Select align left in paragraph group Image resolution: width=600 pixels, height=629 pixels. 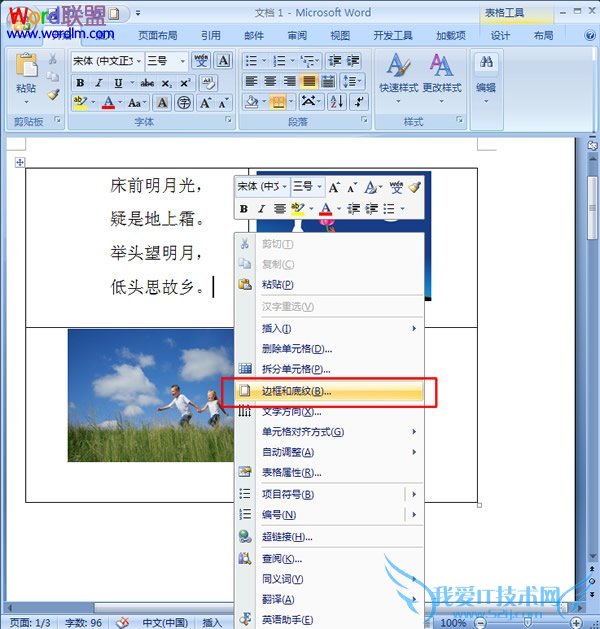pos(251,81)
